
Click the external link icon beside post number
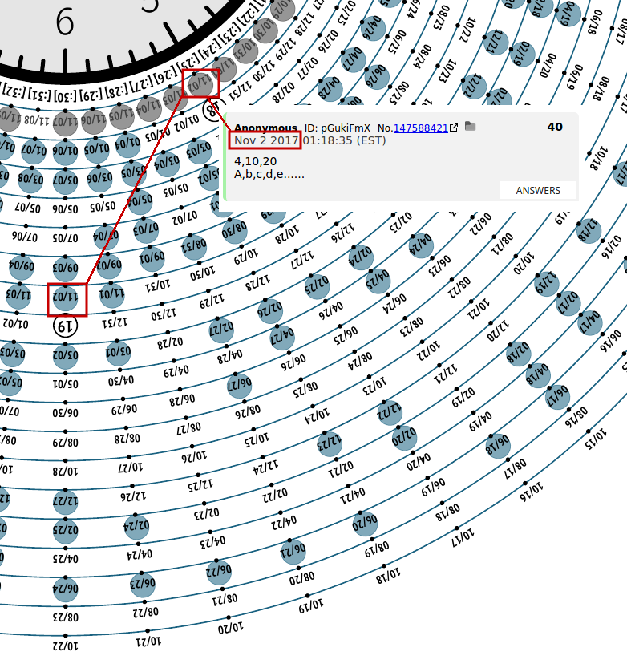pyautogui.click(x=454, y=128)
